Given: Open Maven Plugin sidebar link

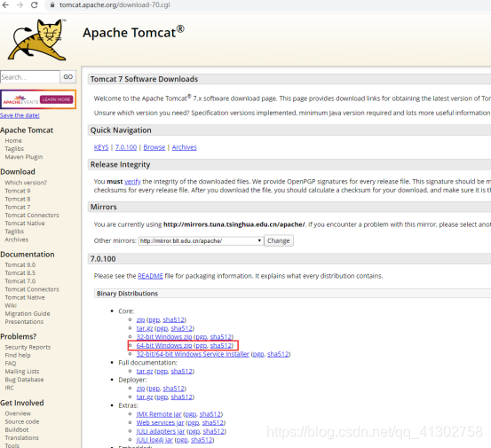Looking at the screenshot, I should pos(24,157).
